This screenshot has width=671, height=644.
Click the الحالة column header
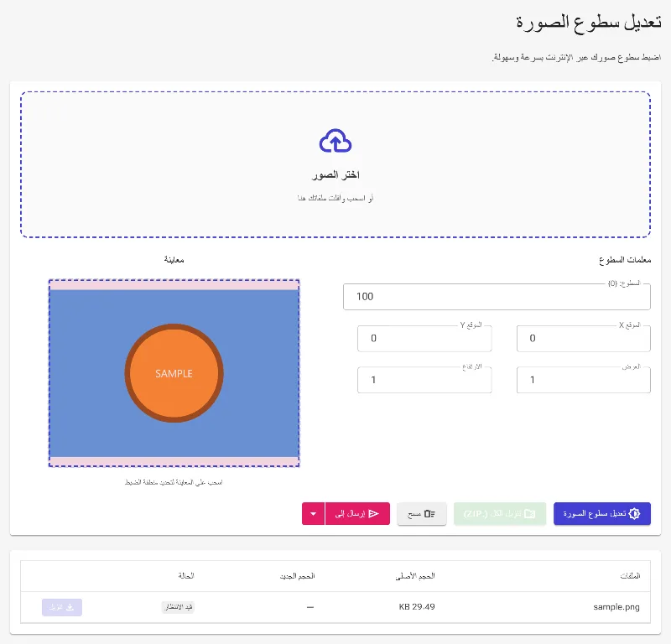(x=186, y=576)
